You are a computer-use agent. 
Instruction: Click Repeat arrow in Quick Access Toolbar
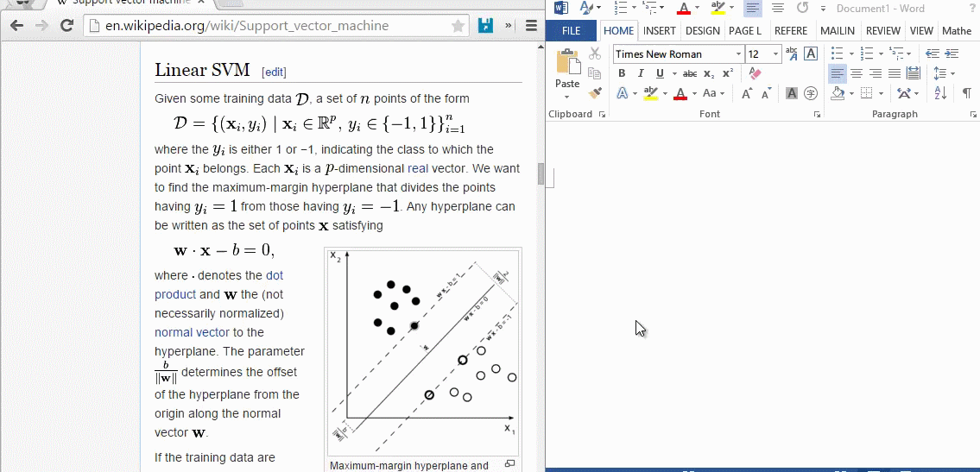coord(802,8)
